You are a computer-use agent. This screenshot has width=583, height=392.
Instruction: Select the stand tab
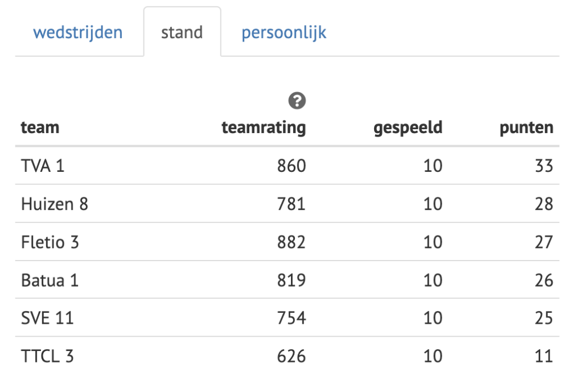[x=182, y=32]
